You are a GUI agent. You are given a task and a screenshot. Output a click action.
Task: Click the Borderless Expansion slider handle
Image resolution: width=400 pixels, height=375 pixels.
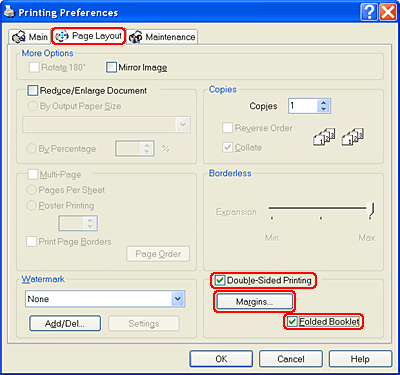pyautogui.click(x=371, y=210)
